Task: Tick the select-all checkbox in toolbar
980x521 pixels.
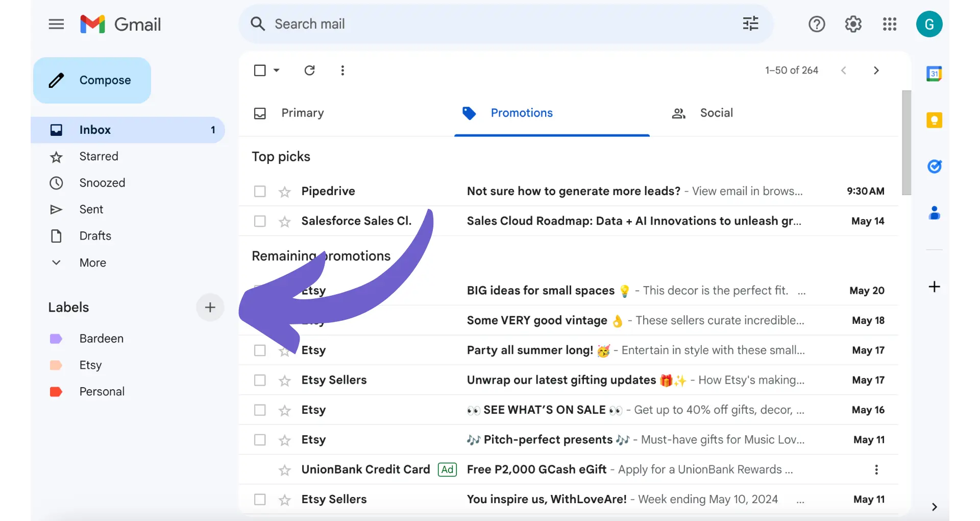Action: (260, 70)
